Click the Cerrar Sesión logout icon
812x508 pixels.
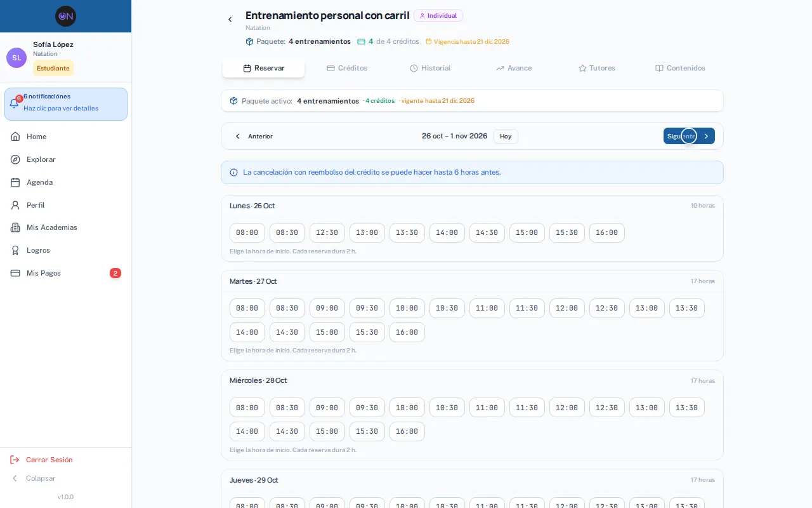[x=15, y=460]
